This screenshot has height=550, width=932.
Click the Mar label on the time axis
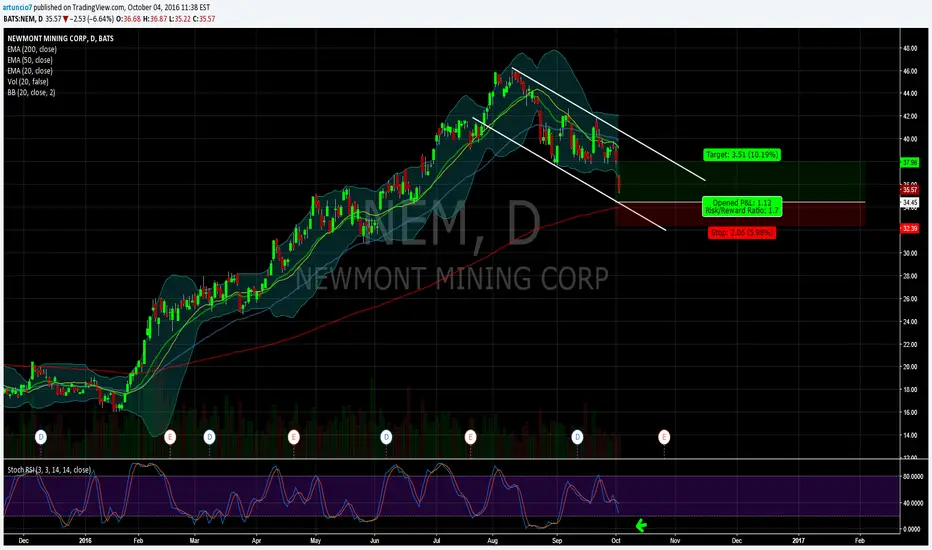pyautogui.click(x=194, y=540)
